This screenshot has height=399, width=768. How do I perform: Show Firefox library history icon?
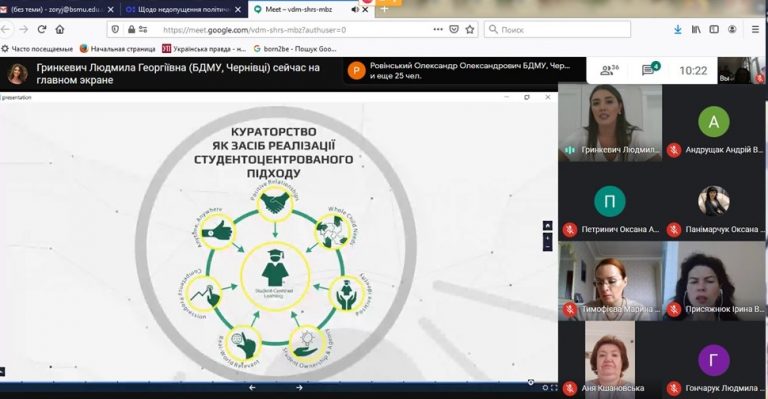(x=696, y=29)
